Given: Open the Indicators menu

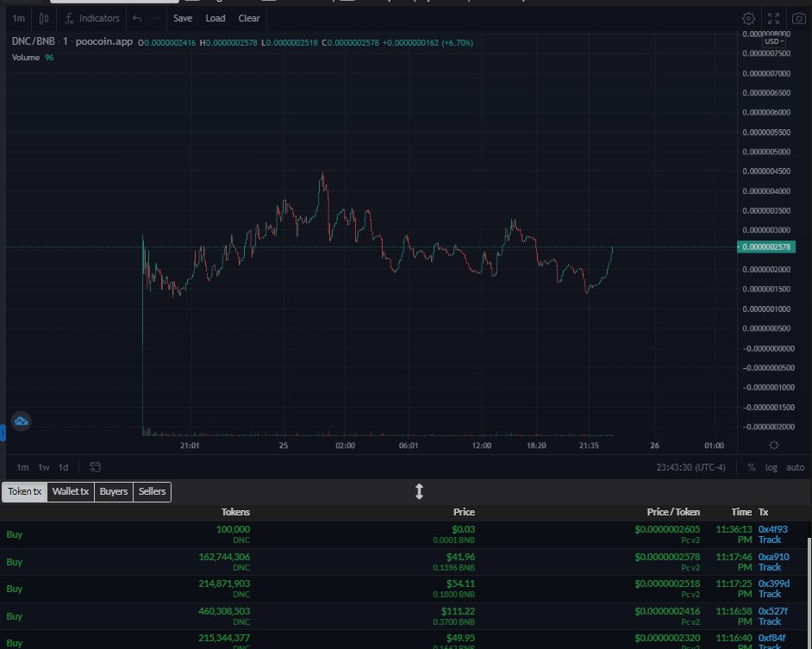Looking at the screenshot, I should pos(92,19).
